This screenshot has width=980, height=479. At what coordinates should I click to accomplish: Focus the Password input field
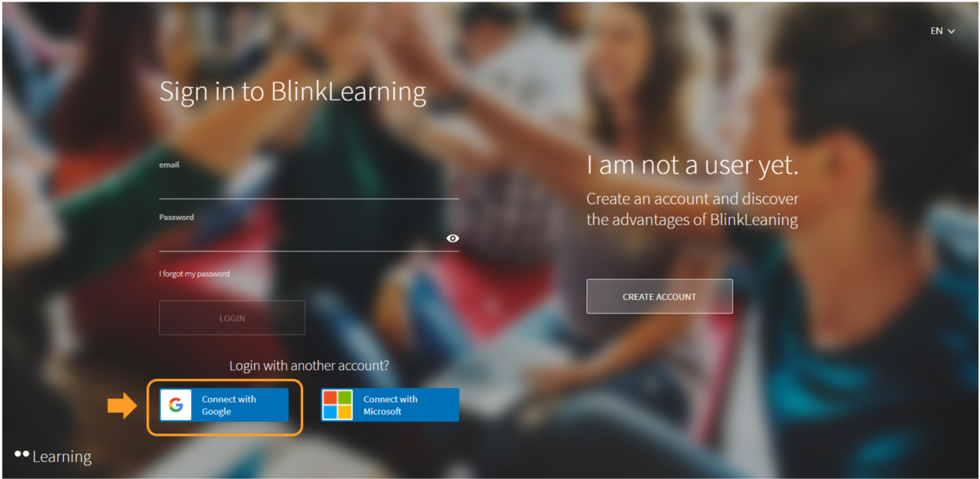tap(301, 239)
